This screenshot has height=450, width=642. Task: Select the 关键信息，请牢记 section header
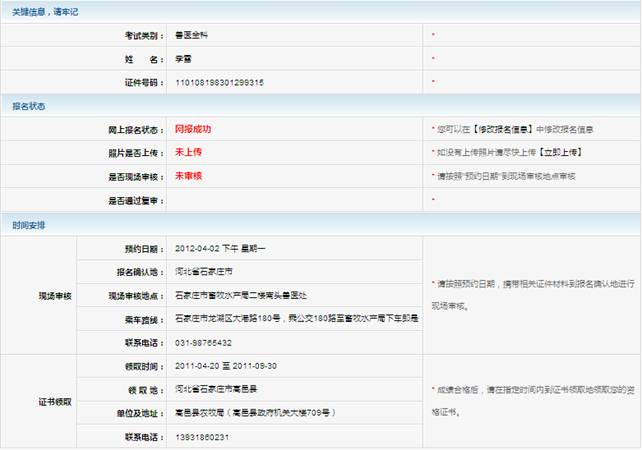tap(45, 11)
